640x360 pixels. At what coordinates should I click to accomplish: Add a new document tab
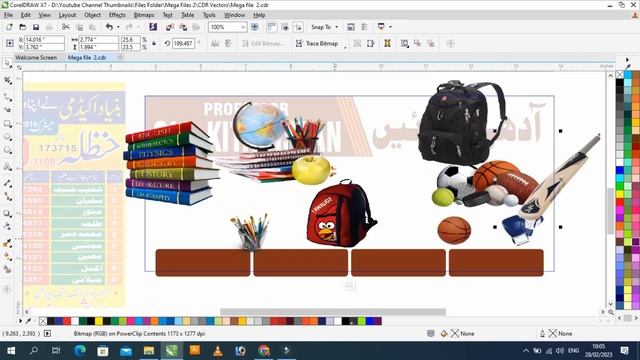(x=120, y=58)
